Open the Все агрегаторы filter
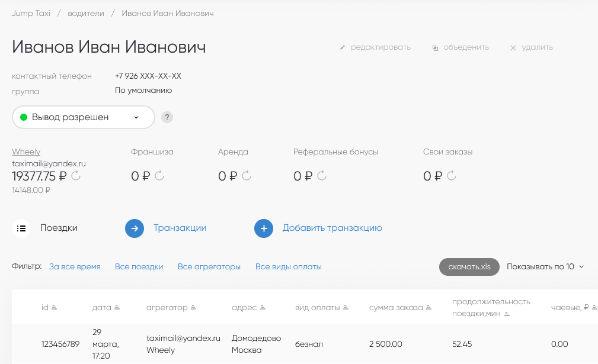This screenshot has height=364, width=598. click(x=209, y=267)
